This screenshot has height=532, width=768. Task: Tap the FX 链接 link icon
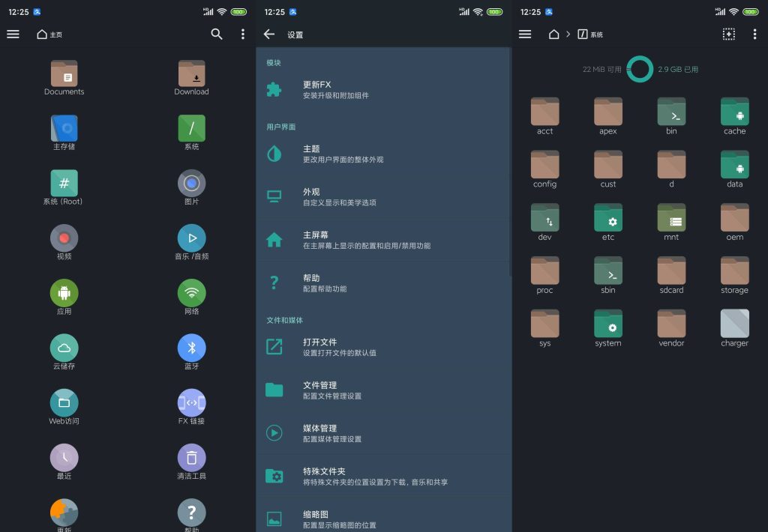(x=191, y=402)
